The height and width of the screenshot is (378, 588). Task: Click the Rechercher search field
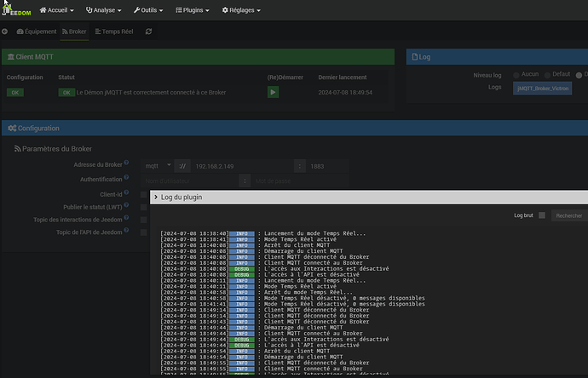coord(569,215)
